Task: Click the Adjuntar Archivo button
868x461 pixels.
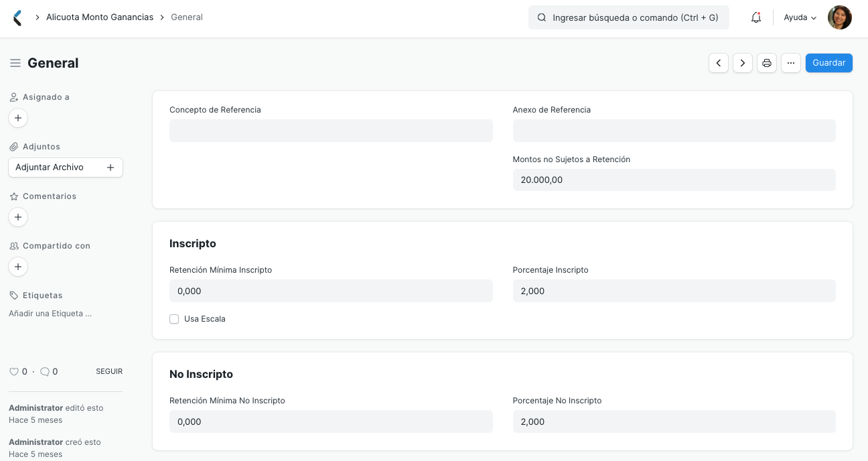Action: pos(66,168)
